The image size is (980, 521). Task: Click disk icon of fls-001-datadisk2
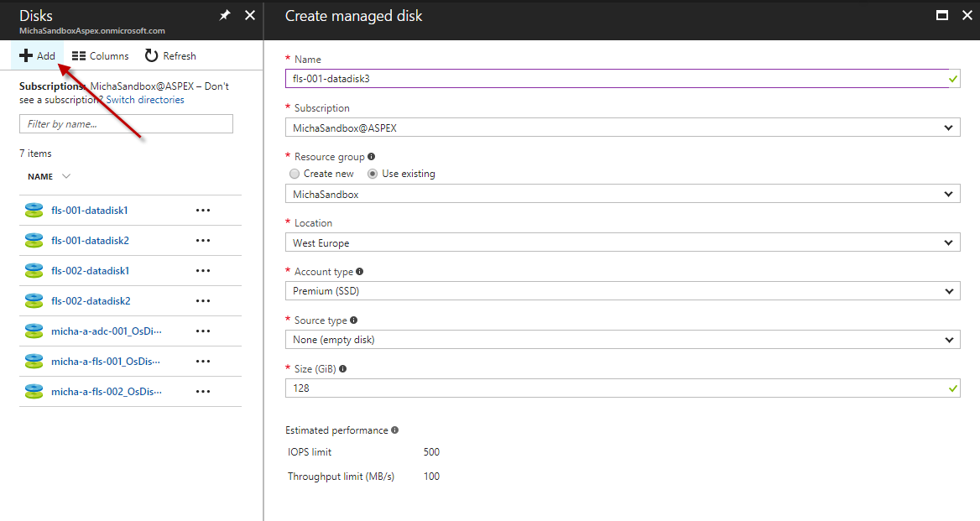[x=34, y=241]
